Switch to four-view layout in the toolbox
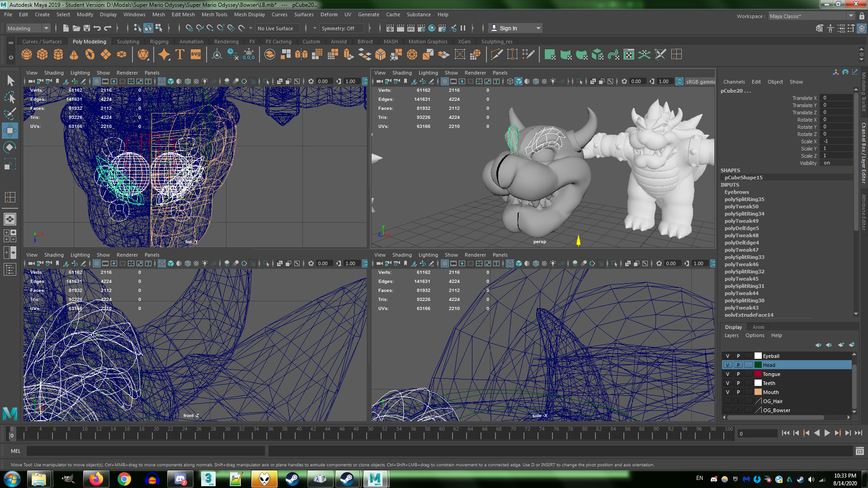This screenshot has width=868, height=488. [10, 236]
